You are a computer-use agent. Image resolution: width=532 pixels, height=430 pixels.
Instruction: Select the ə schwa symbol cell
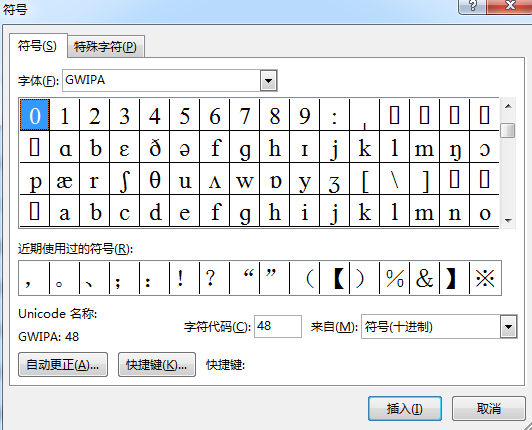[185, 147]
